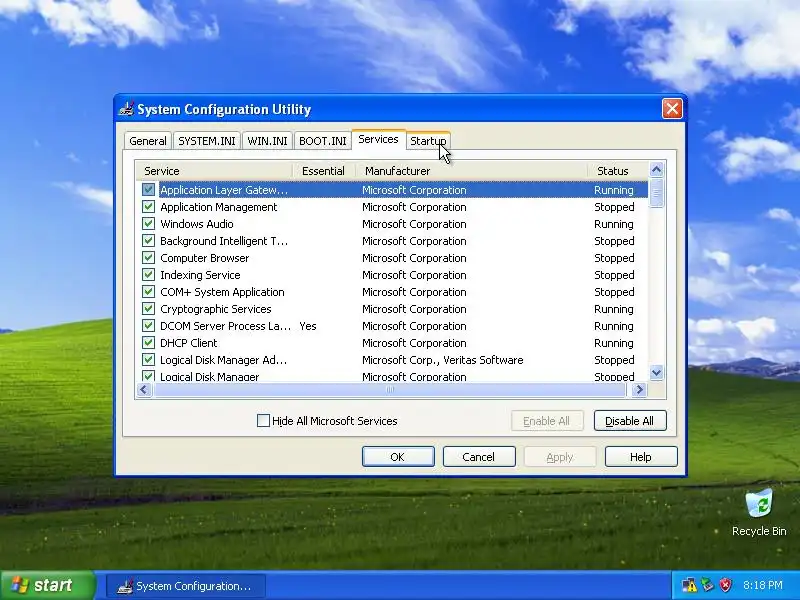Close the System Configuration Utility window
800x600 pixels.
click(672, 109)
